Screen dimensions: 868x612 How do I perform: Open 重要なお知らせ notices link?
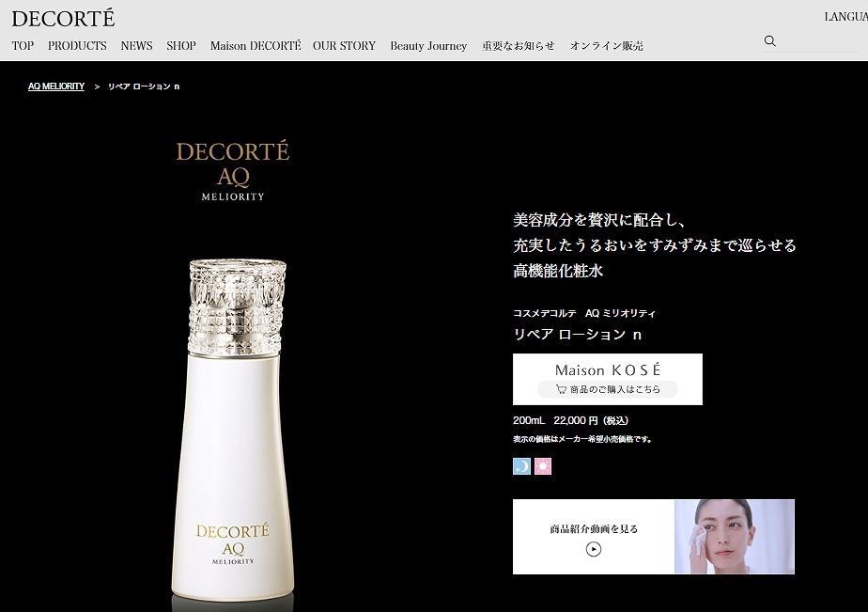(519, 46)
